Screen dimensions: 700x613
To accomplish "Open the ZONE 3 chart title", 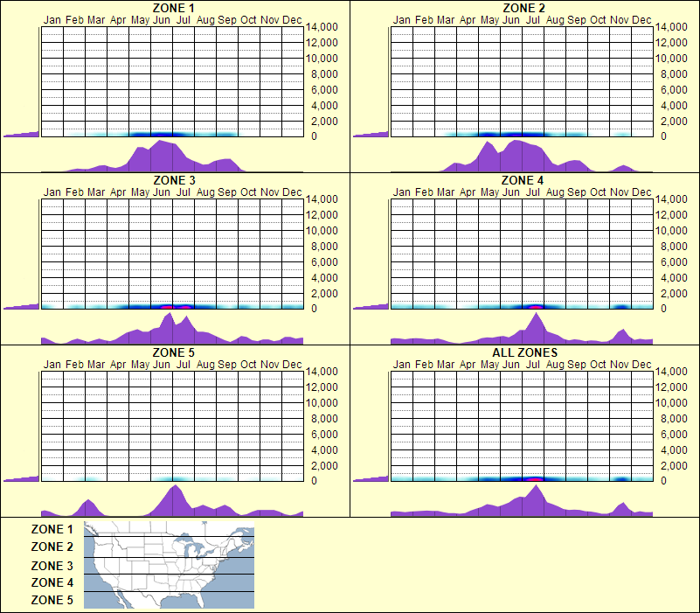I will point(173,179).
